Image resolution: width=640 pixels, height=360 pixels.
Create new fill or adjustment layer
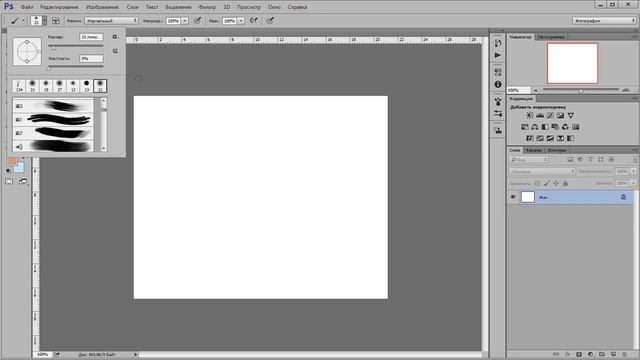coord(590,354)
